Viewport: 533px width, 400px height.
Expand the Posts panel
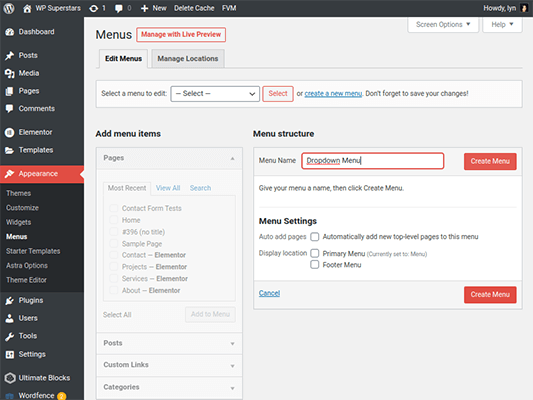tap(169, 343)
